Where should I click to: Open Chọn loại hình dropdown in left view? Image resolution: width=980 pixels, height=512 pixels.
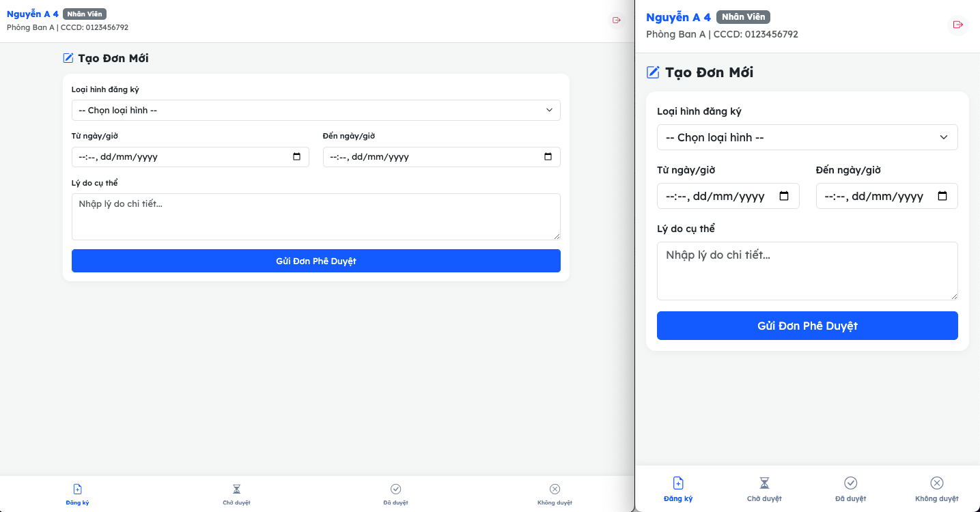[316, 110]
